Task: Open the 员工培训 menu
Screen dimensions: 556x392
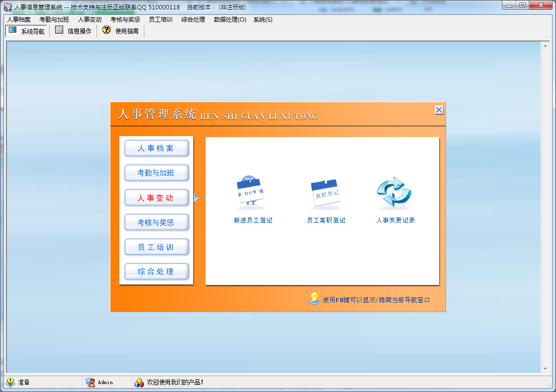Action: coord(161,20)
